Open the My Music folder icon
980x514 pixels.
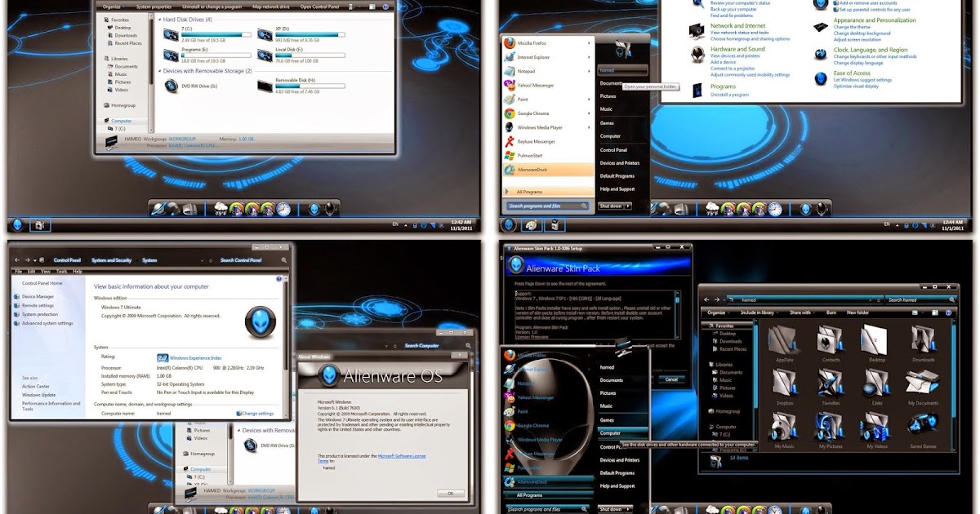coord(784,427)
